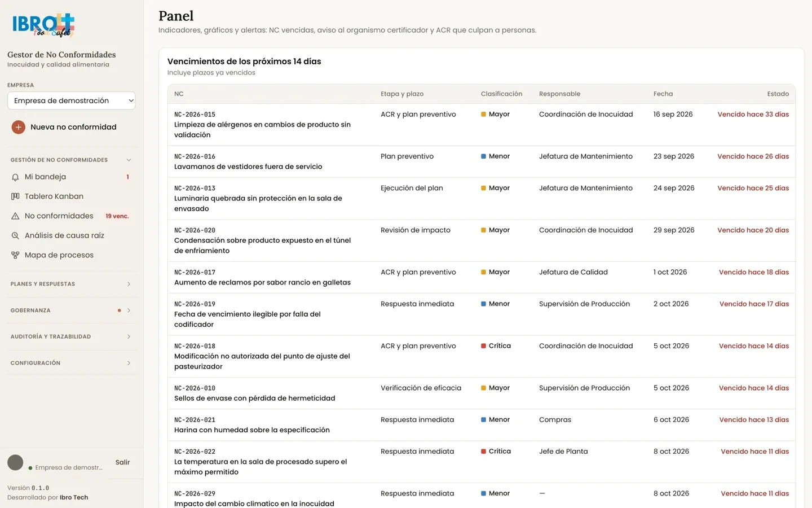Open the No conformidades list
Screen dimensions: 812x508
(x=72, y=216)
